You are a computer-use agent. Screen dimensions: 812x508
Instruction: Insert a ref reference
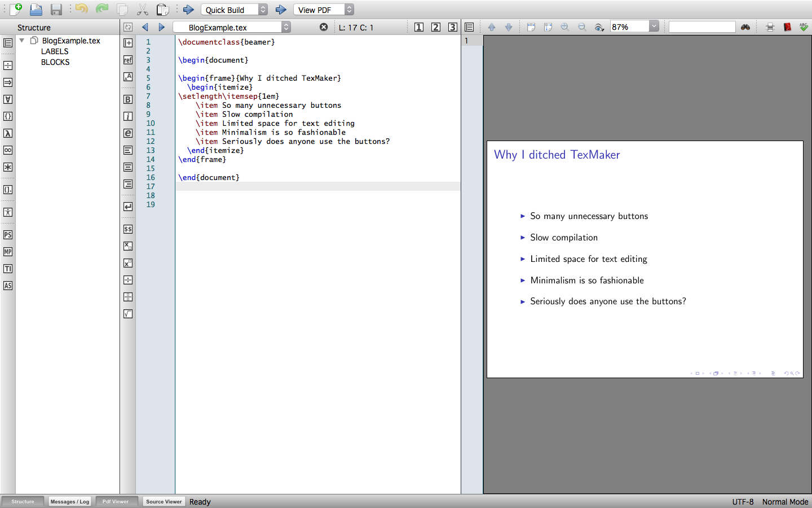coord(128,60)
